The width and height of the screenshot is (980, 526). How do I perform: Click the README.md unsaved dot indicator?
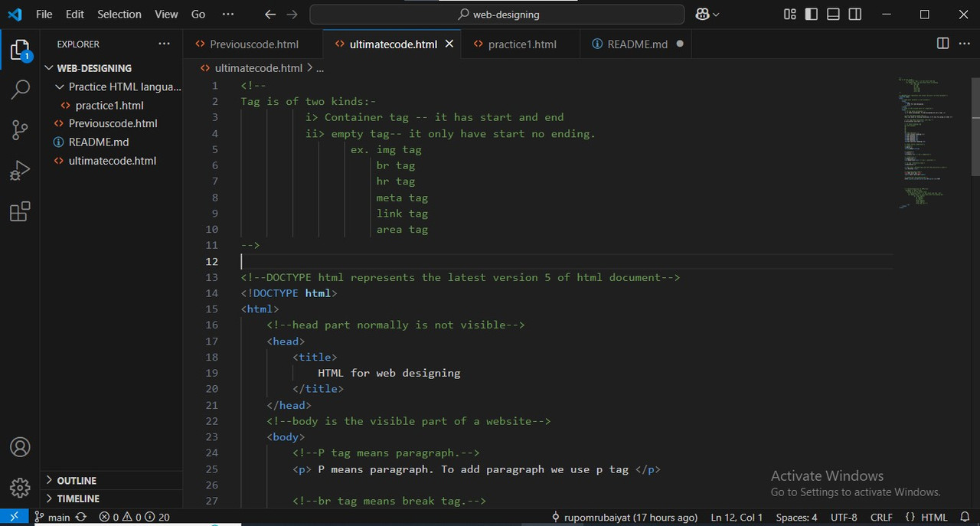tap(679, 44)
